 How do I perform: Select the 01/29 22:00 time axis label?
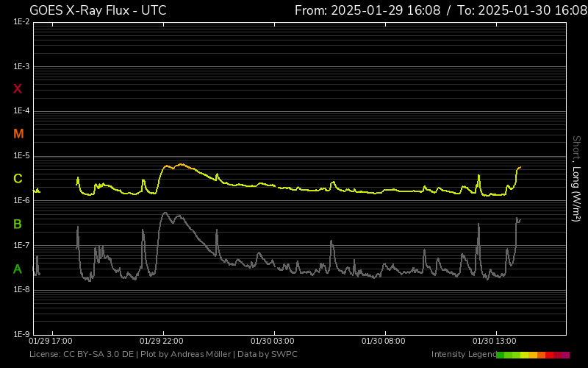point(162,342)
